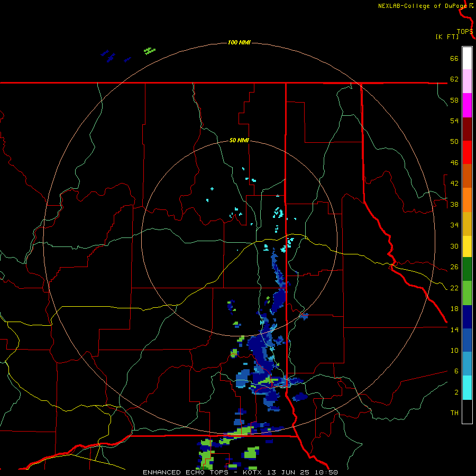The height and width of the screenshot is (476, 476).
Task: Select the 22 legend value
Action: tap(454, 288)
